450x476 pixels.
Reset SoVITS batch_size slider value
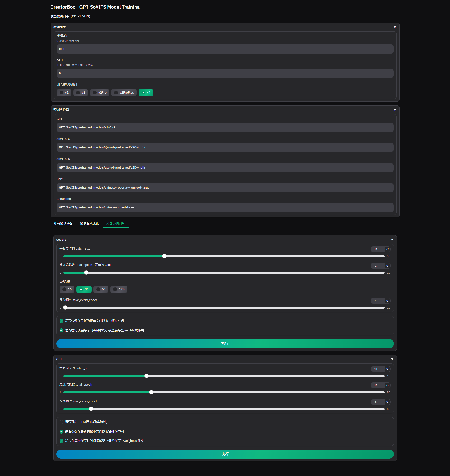point(387,249)
